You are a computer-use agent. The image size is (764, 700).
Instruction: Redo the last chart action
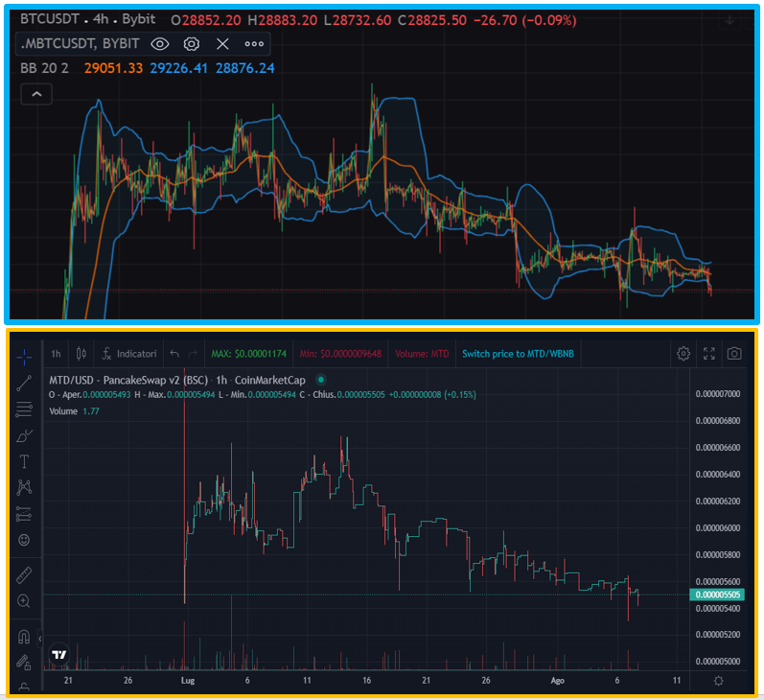click(193, 354)
